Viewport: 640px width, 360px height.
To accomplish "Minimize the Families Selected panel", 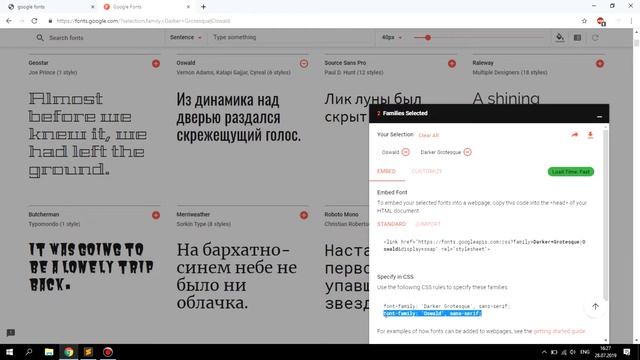I will [599, 117].
